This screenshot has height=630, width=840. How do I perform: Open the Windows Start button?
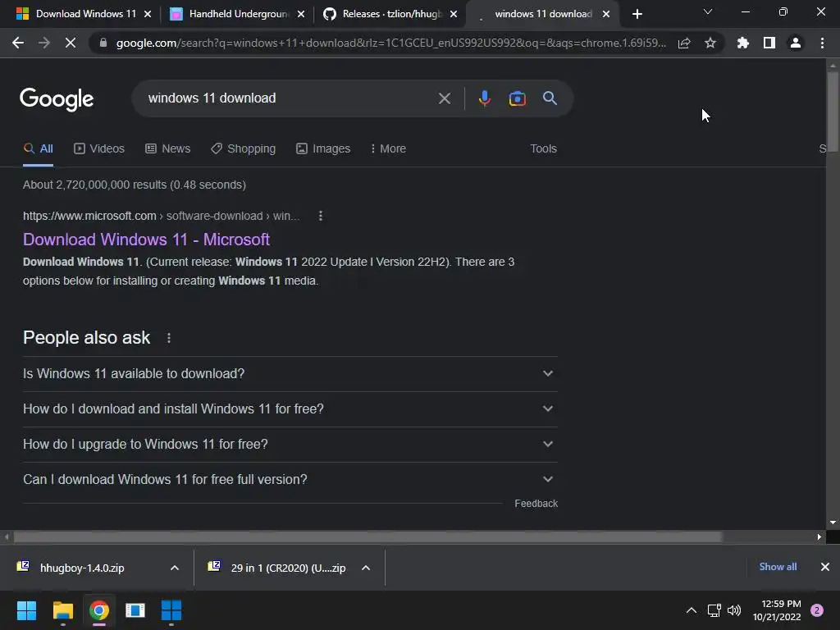coord(26,610)
